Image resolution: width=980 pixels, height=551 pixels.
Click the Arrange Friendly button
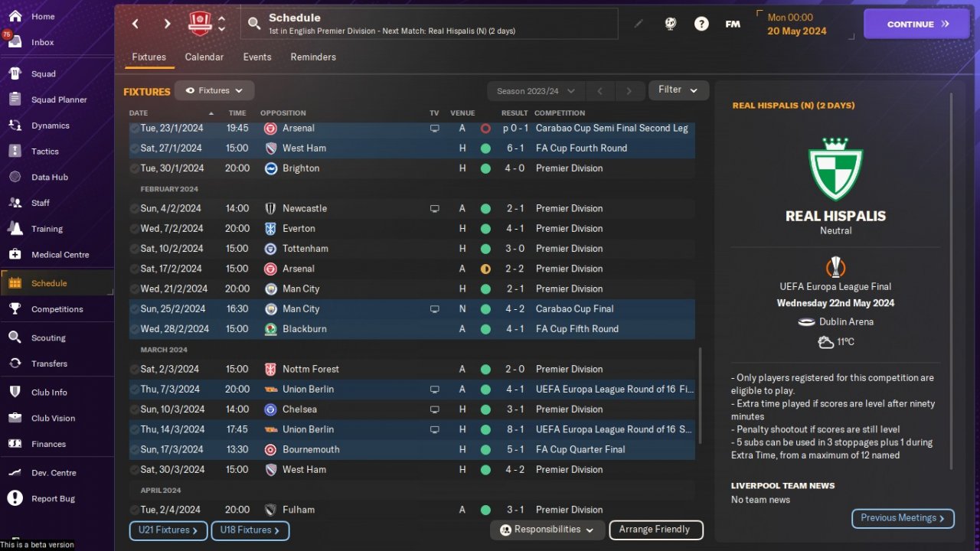[655, 530]
